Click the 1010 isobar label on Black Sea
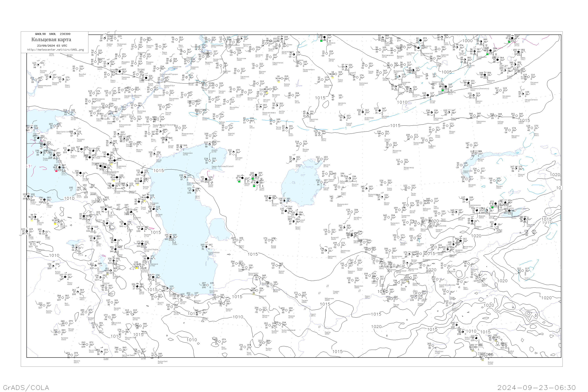588x392 pixels. point(69,198)
